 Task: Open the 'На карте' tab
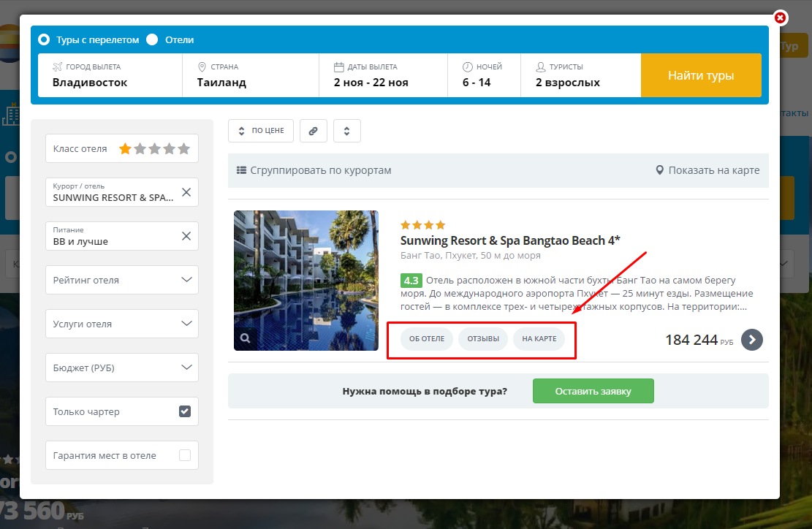click(539, 339)
